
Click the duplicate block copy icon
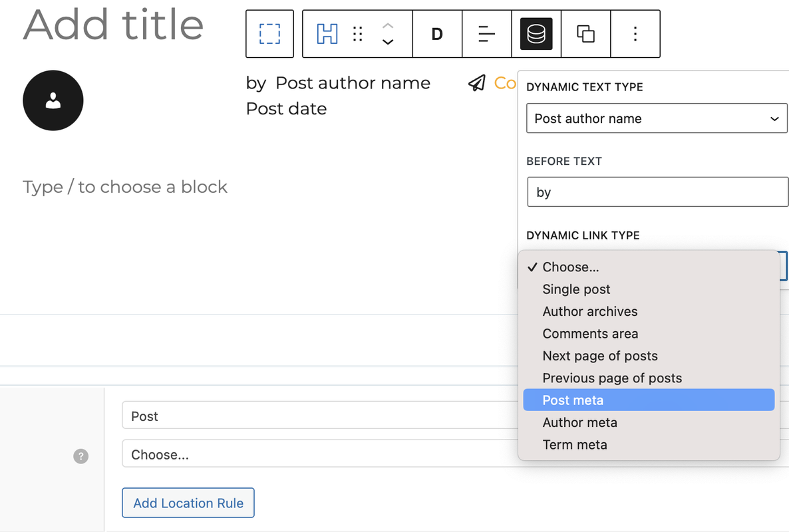point(585,34)
